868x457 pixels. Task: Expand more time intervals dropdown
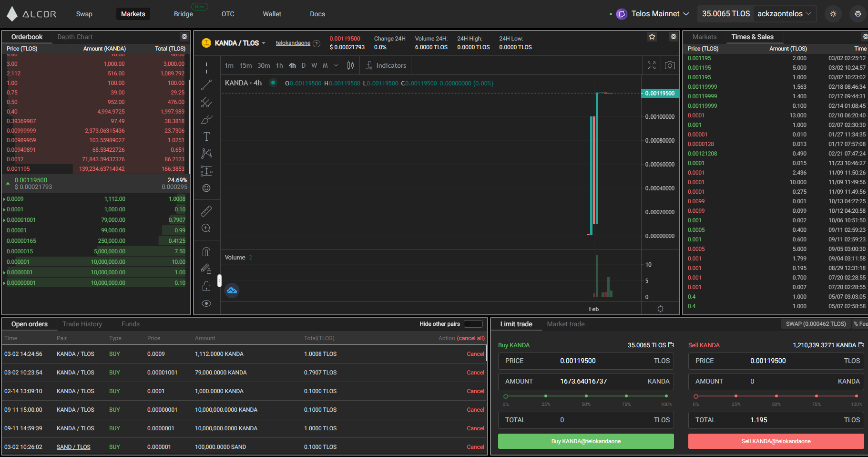[336, 65]
